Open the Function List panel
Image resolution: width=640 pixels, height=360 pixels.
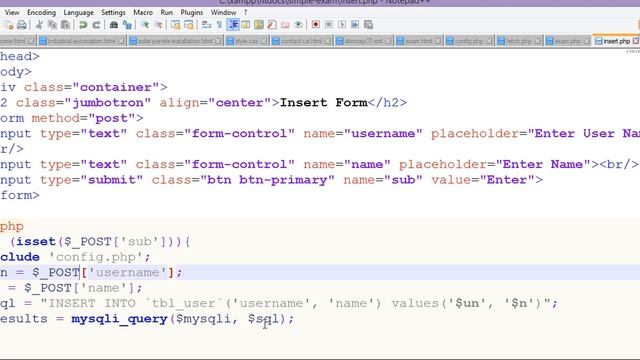(272, 25)
